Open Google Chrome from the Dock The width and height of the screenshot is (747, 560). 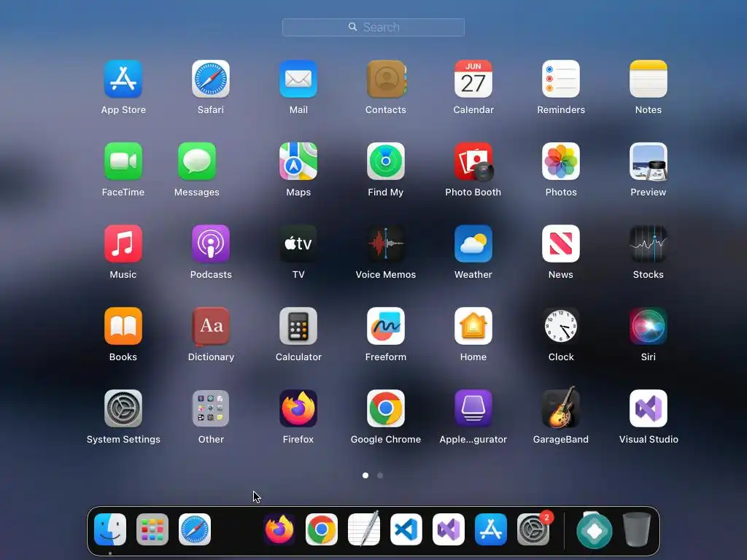click(x=322, y=529)
